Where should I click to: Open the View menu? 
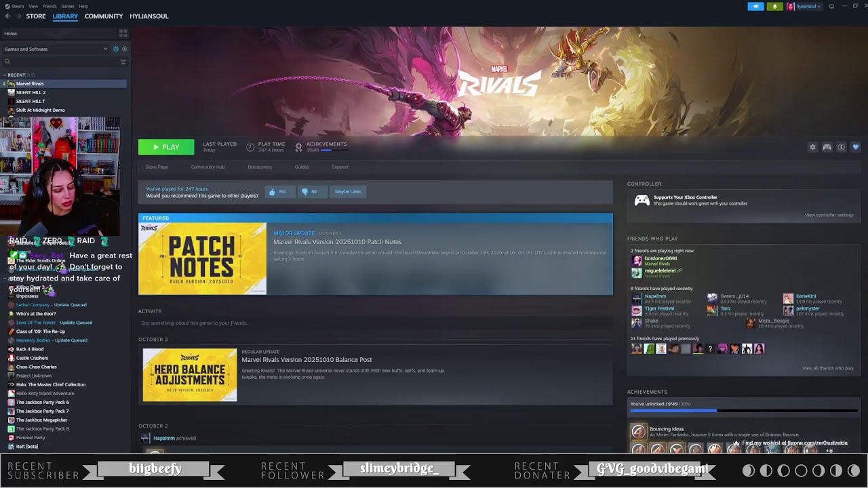pos(33,6)
